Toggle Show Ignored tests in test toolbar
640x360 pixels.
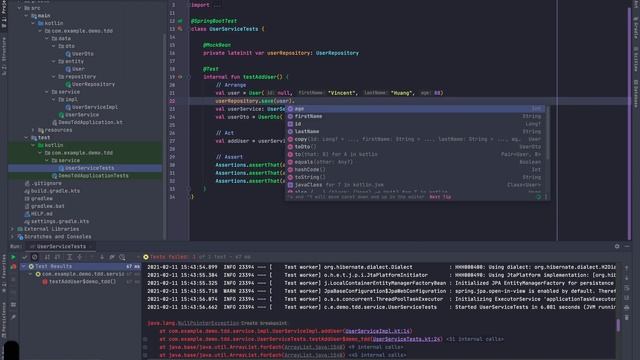click(x=35, y=257)
